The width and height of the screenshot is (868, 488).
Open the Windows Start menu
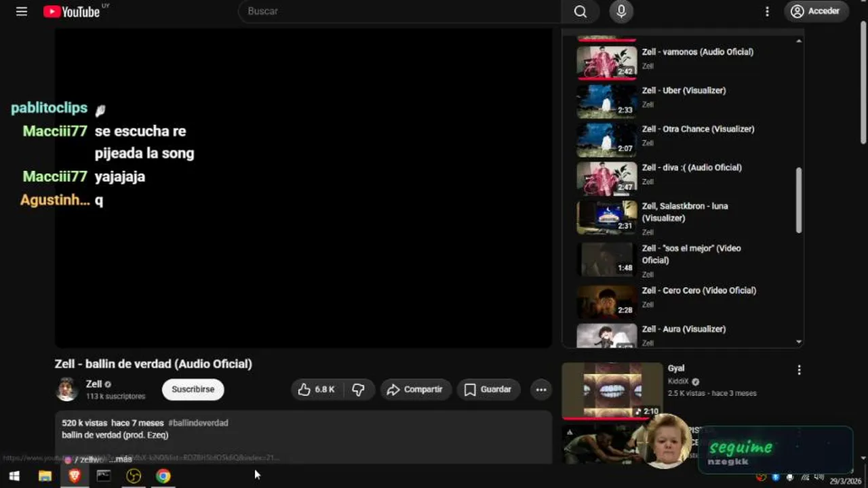tap(14, 476)
